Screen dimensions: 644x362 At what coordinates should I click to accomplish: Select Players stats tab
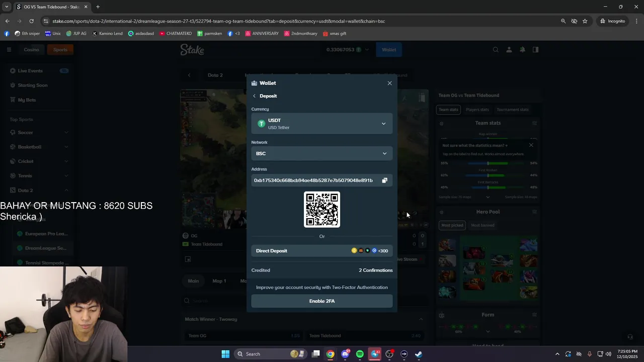click(x=477, y=110)
